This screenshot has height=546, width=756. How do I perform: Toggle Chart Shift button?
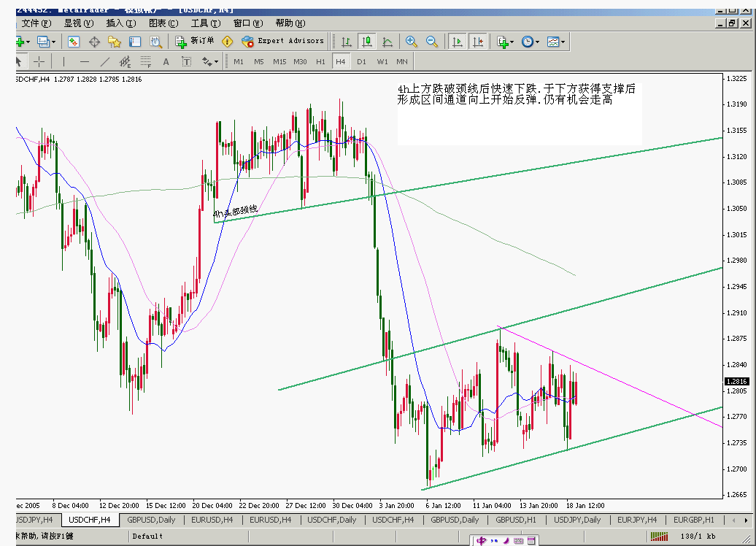click(478, 42)
